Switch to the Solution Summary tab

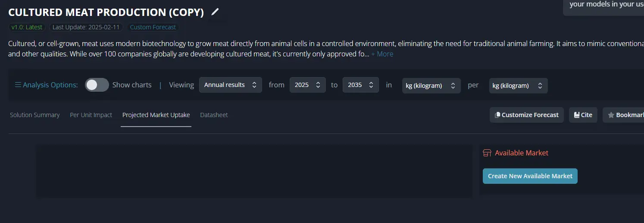(x=35, y=115)
